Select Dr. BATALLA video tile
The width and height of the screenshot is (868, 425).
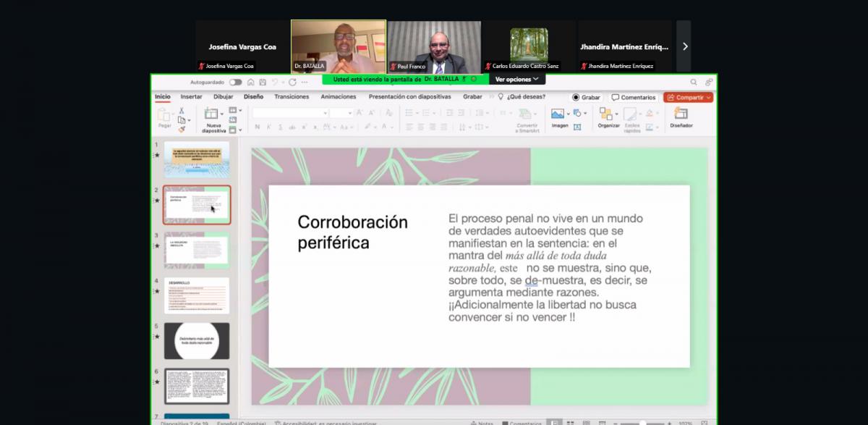(339, 46)
